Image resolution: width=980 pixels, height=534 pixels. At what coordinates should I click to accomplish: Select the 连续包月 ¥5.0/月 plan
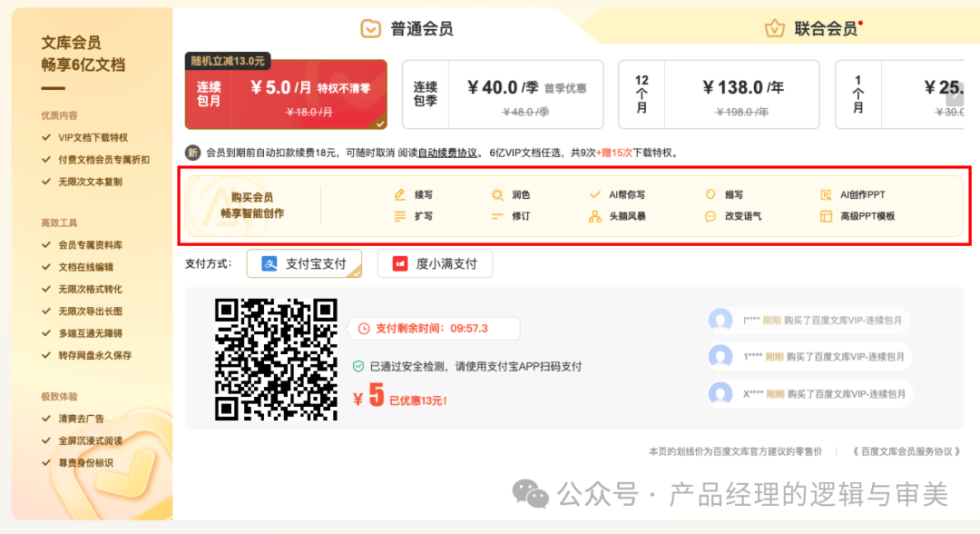286,94
